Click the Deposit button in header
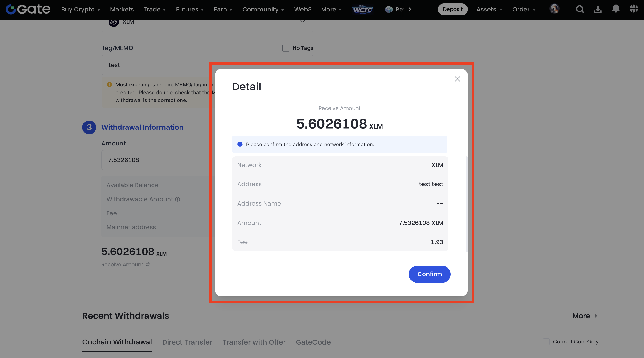This screenshot has width=644, height=358. (453, 9)
